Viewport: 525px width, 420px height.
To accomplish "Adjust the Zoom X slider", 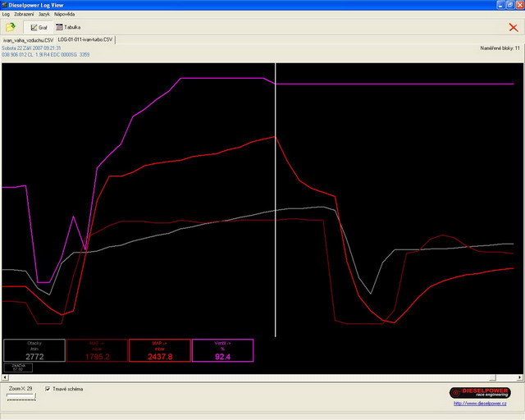I will point(21,396).
